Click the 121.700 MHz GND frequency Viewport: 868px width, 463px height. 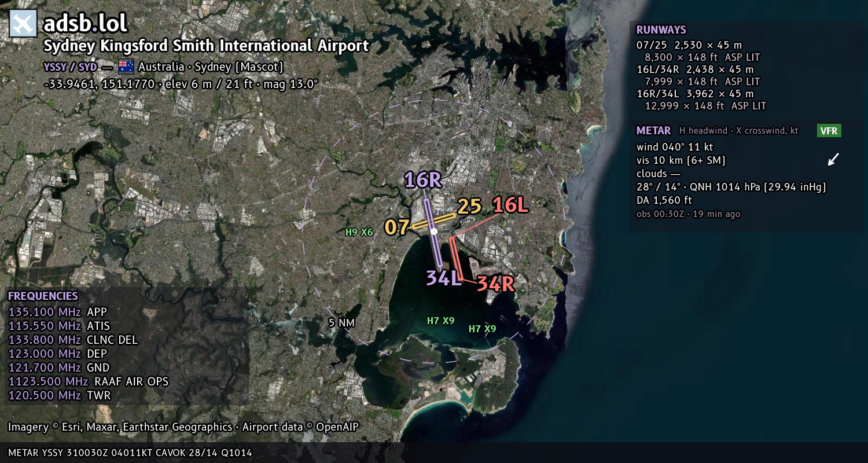tap(59, 368)
